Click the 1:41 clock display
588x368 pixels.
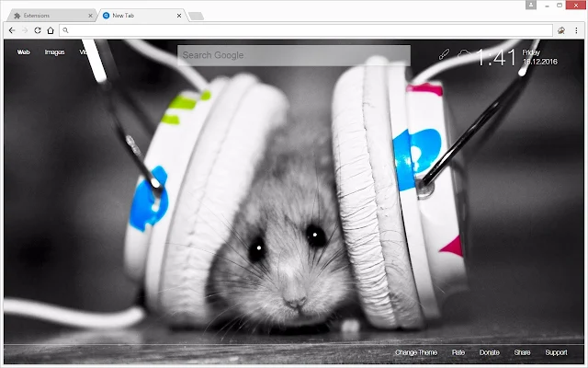[496, 58]
